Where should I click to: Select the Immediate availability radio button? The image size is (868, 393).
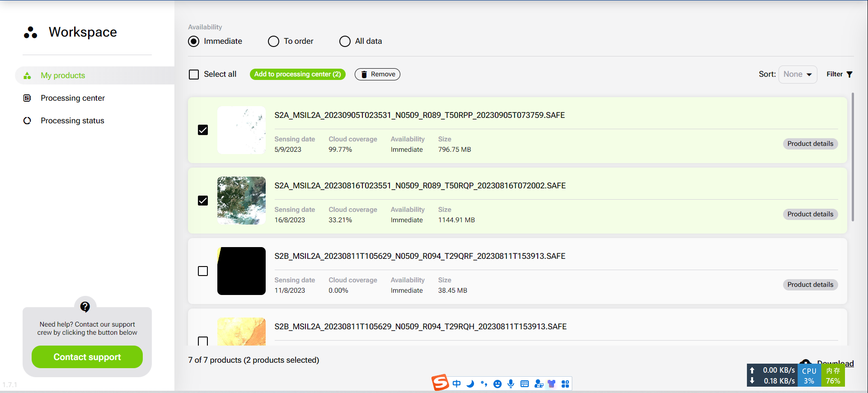194,42
